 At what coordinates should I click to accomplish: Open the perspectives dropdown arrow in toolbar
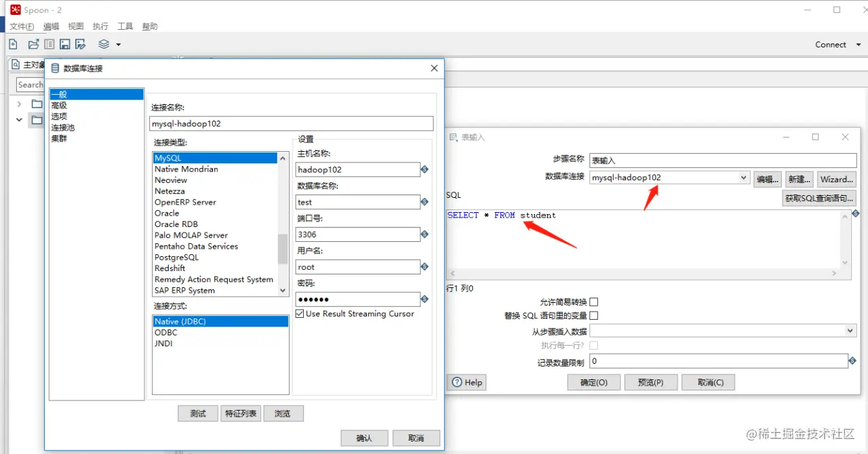118,45
